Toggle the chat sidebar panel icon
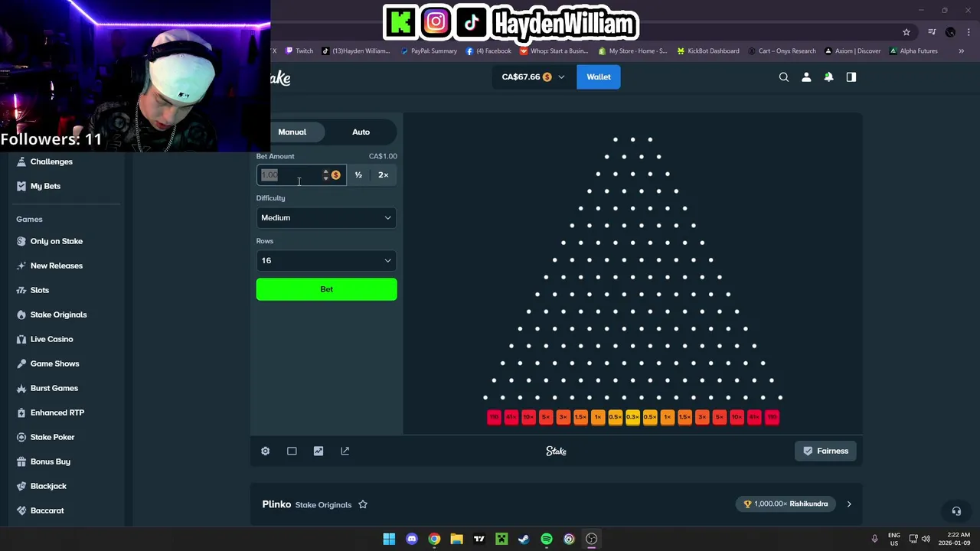Image resolution: width=980 pixels, height=551 pixels. click(x=851, y=77)
